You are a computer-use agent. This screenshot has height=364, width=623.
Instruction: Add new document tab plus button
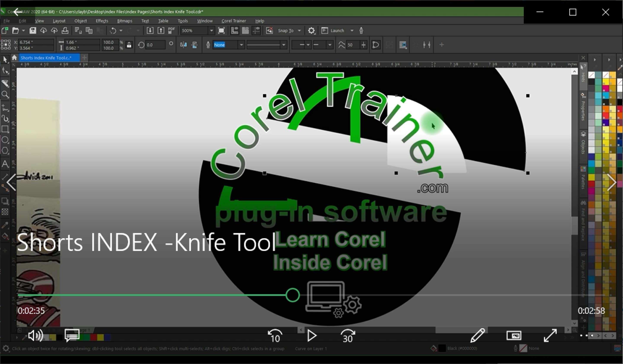(84, 58)
